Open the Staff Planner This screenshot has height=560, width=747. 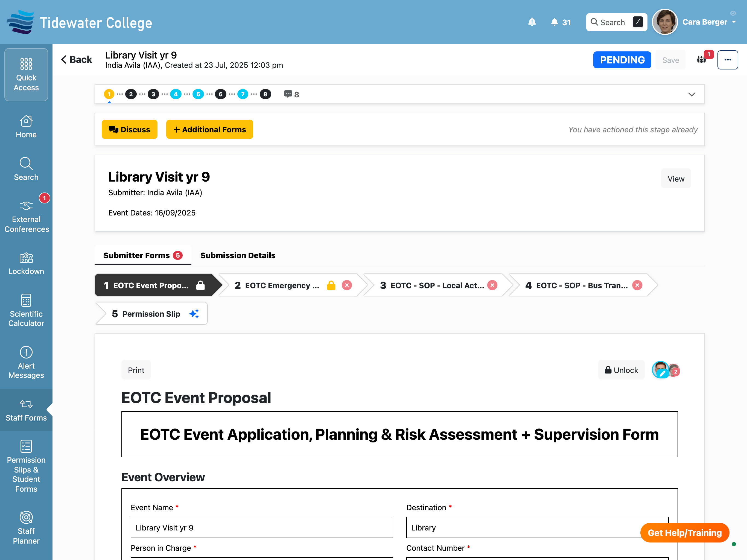(26, 527)
